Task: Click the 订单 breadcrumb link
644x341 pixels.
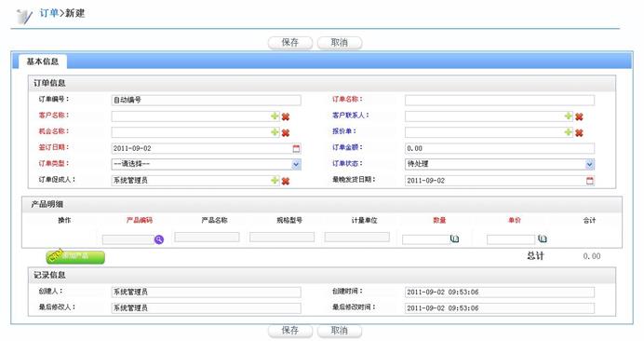Action: (49, 13)
